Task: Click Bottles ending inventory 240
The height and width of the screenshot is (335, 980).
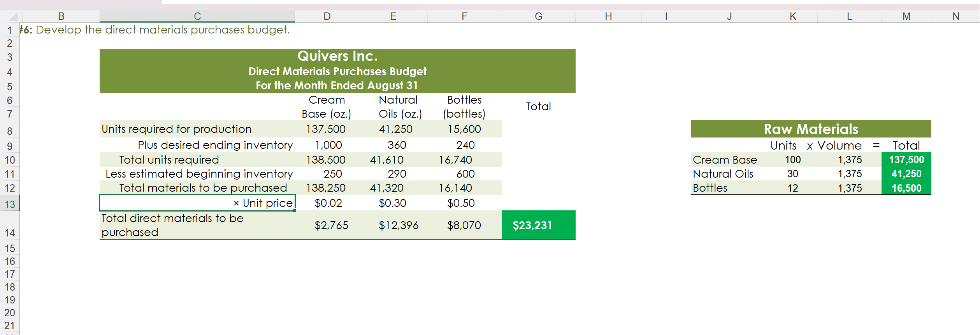Action: (465, 145)
